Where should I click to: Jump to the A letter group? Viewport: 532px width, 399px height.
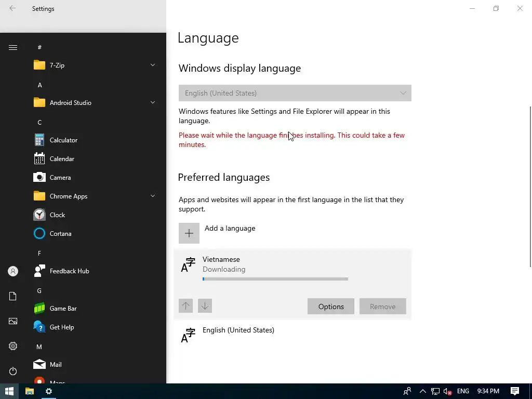tap(39, 85)
